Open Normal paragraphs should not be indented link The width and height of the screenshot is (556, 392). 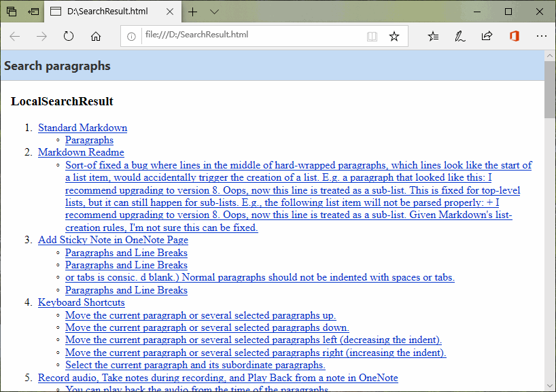(x=260, y=277)
